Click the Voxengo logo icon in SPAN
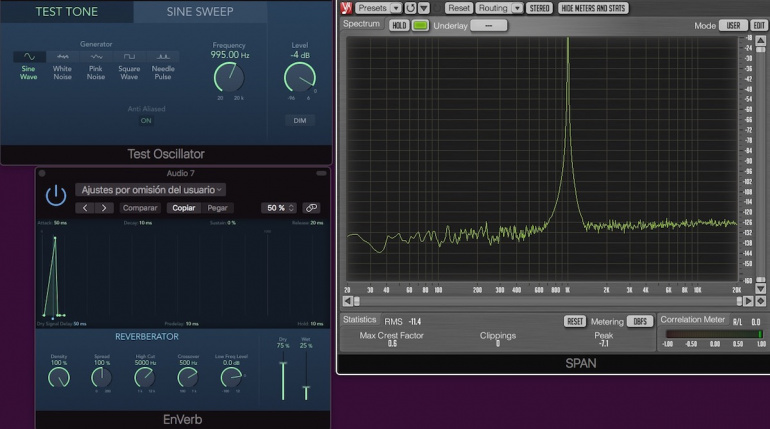 point(346,8)
